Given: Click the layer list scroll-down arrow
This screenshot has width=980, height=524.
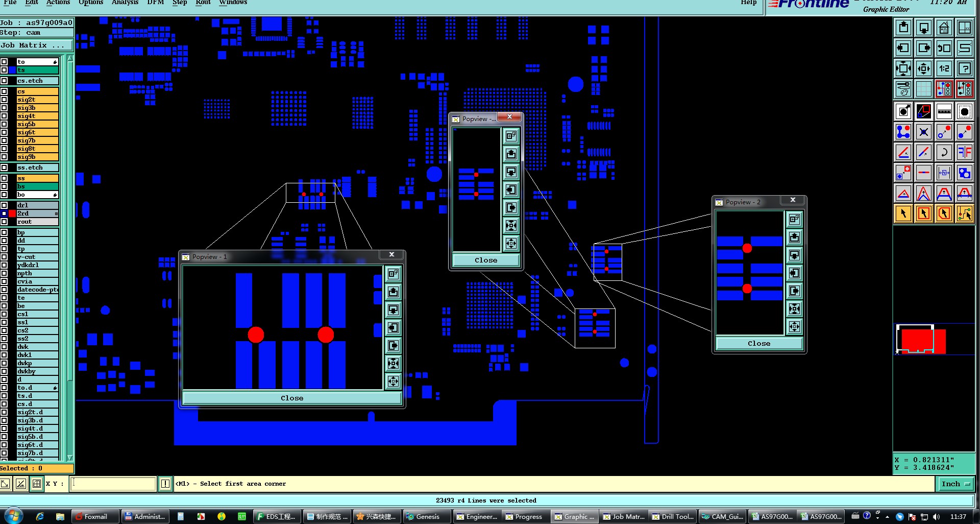Looking at the screenshot, I should [x=70, y=458].
